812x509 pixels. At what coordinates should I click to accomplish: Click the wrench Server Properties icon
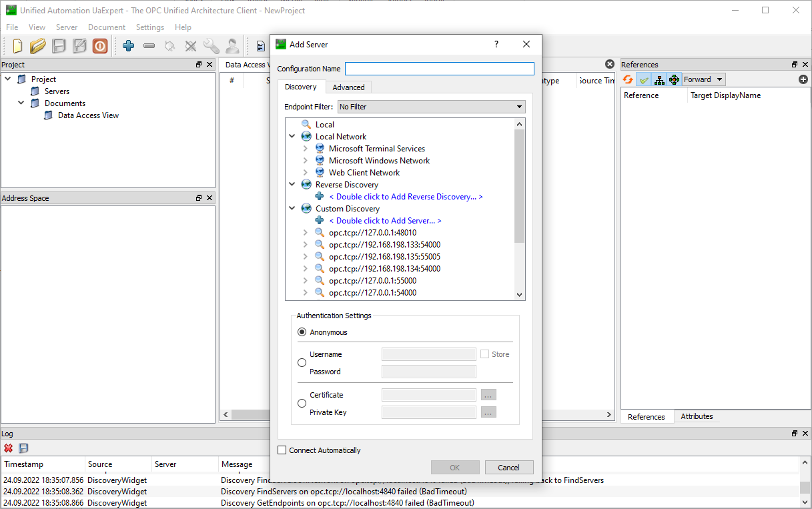coord(212,46)
